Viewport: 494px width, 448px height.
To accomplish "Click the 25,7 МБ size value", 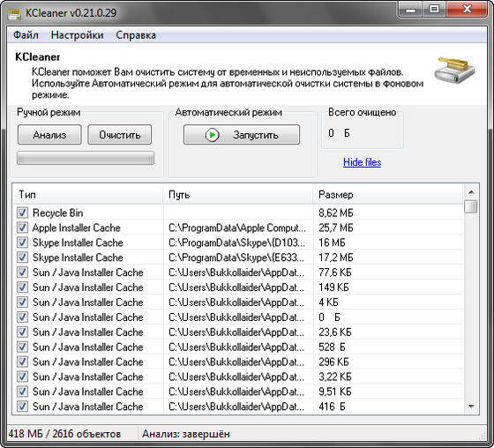I will click(336, 228).
